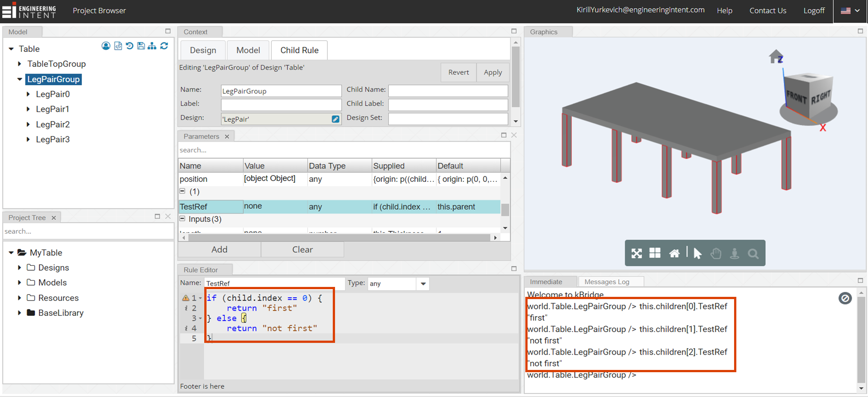
Task: Click the RIGHT face of the view cube
Action: tap(820, 97)
